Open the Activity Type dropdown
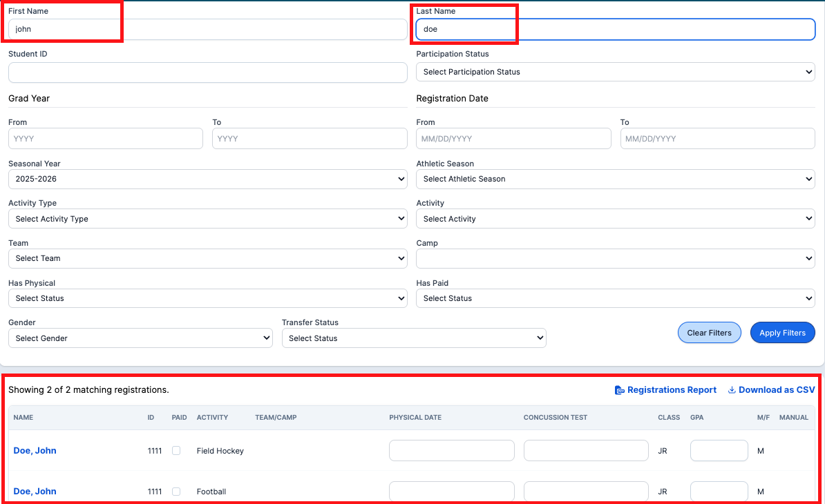 click(208, 219)
